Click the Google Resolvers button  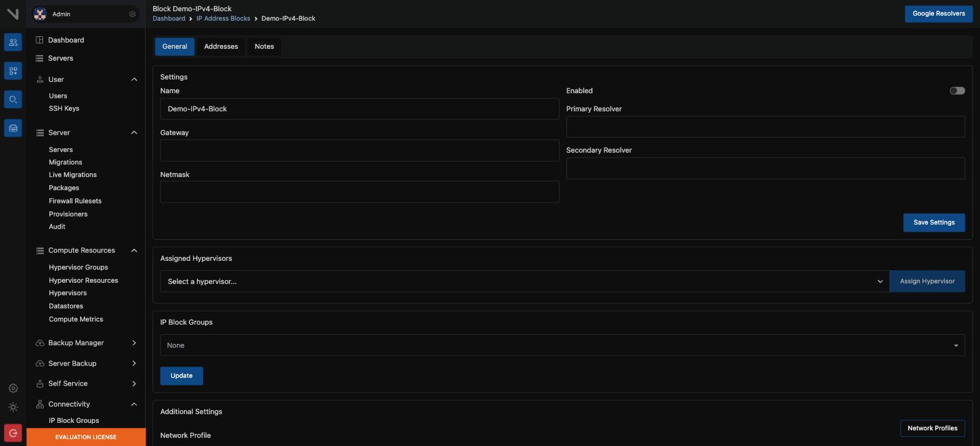pyautogui.click(x=939, y=14)
